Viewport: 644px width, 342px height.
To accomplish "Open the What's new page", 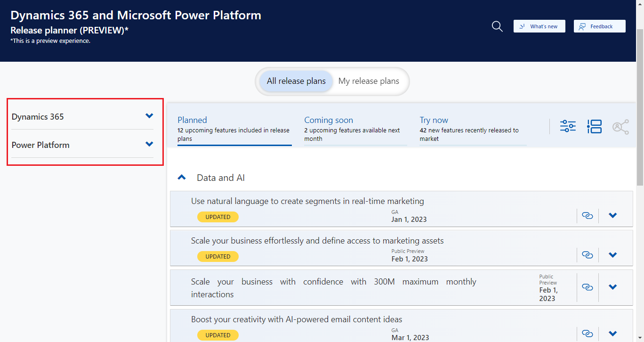I will [539, 26].
